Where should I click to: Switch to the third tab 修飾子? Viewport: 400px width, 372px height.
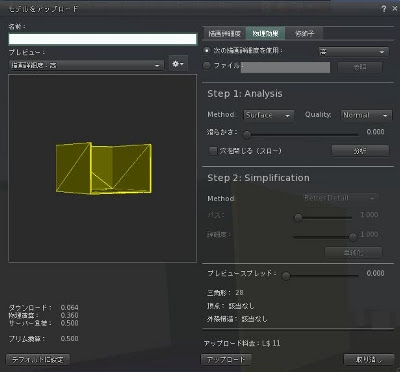304,33
